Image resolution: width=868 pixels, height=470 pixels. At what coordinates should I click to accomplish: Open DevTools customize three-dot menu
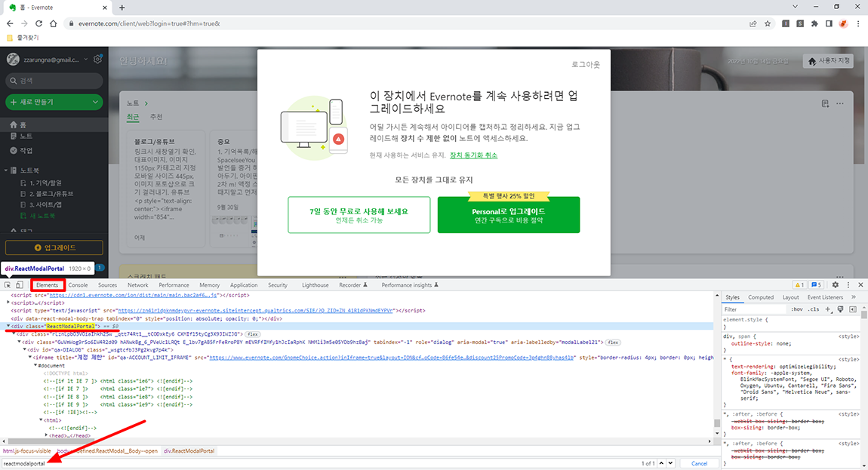(848, 285)
